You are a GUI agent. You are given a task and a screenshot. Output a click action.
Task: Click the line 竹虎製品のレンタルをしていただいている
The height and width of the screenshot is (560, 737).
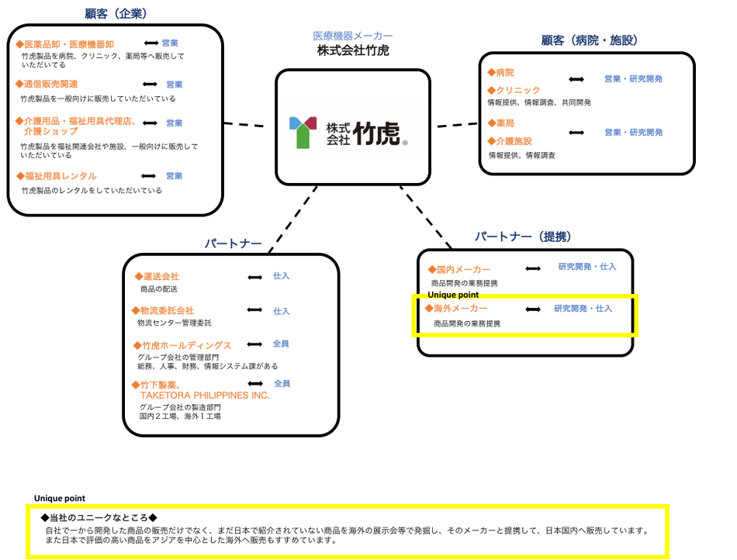click(x=92, y=191)
